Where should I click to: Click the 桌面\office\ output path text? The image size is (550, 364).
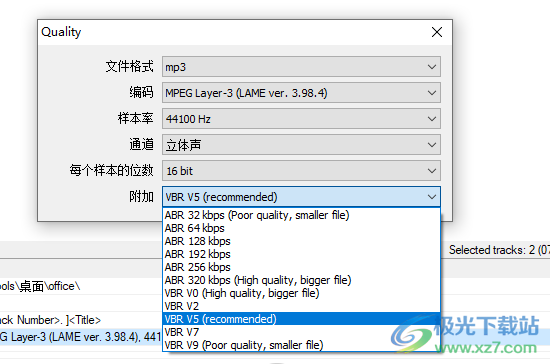pos(40,286)
